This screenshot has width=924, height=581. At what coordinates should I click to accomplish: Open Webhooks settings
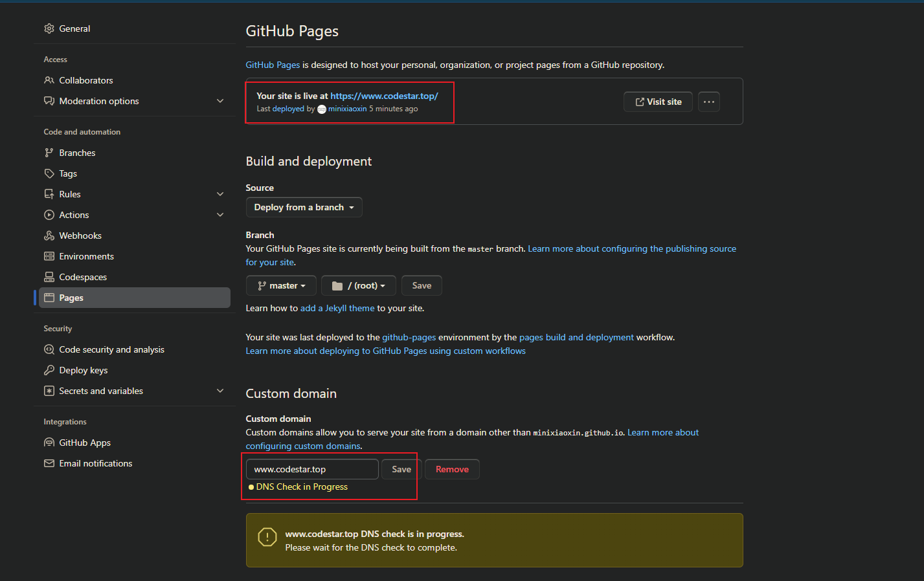click(135, 236)
